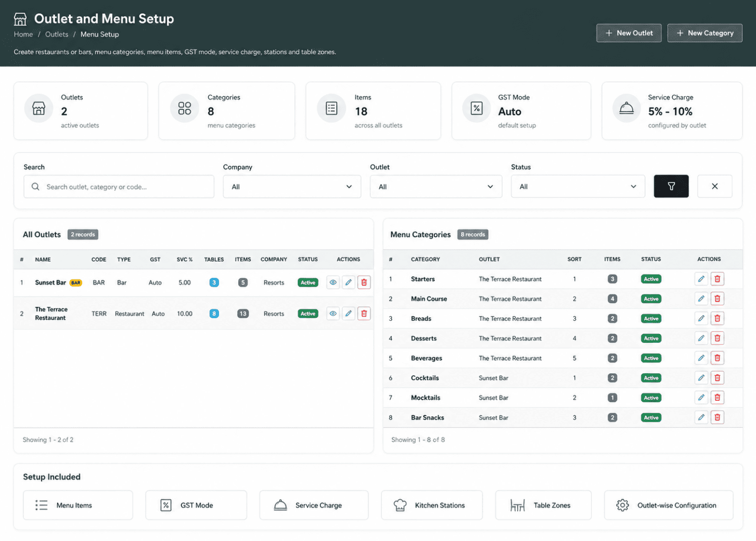
Task: Edit the Breads category
Action: tap(701, 318)
